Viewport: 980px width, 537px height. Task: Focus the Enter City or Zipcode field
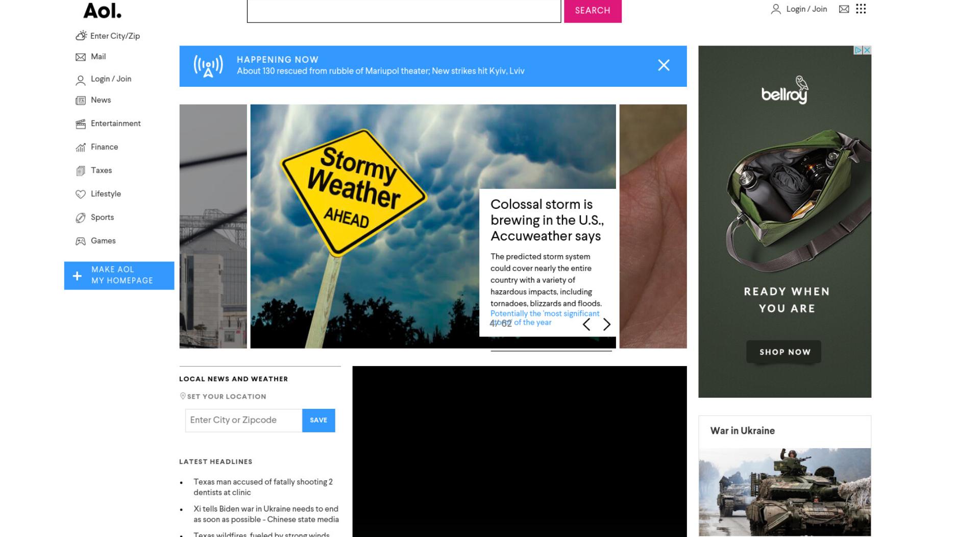coord(243,420)
